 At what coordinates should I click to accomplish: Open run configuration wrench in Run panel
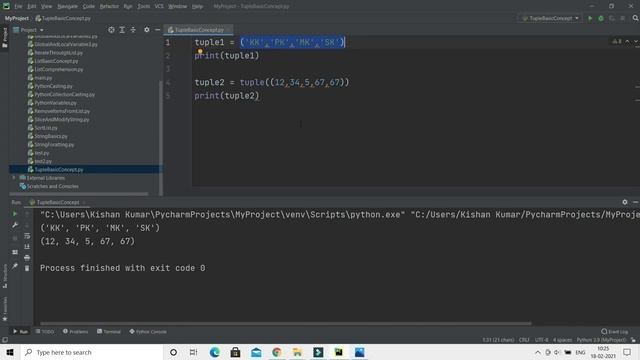tap(15, 225)
